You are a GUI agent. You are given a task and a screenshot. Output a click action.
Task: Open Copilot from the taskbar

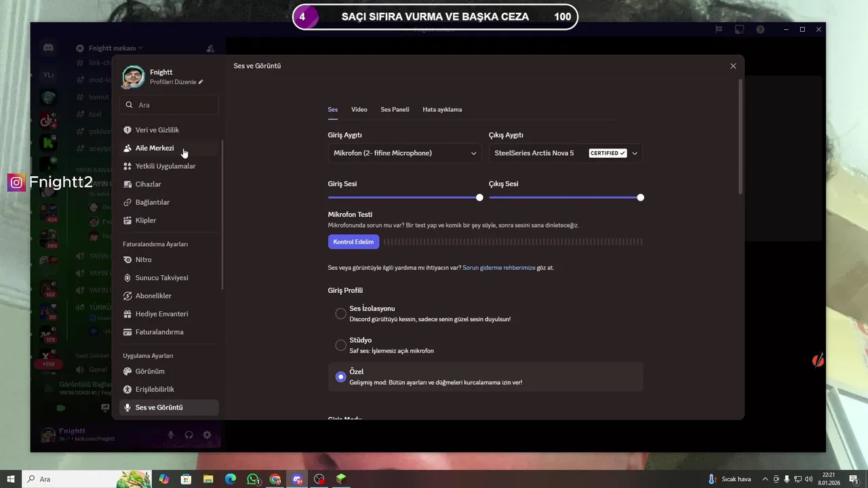164,479
